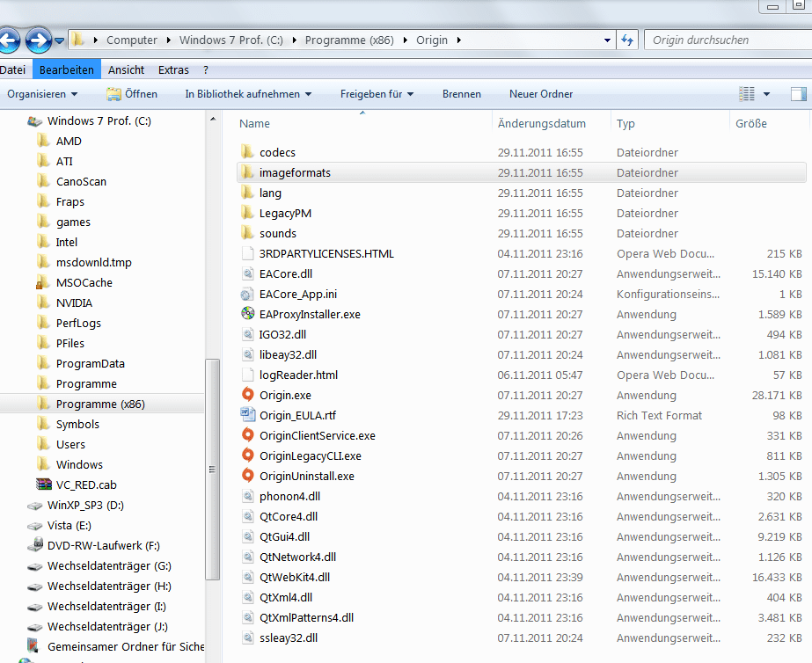
Task: Click the OriginUninstall.exe icon
Action: 248,476
